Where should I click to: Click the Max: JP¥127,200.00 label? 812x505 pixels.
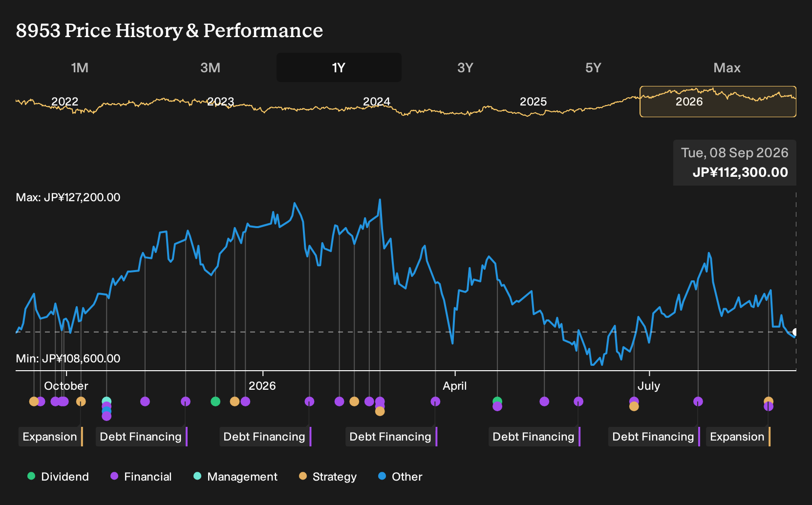(68, 197)
